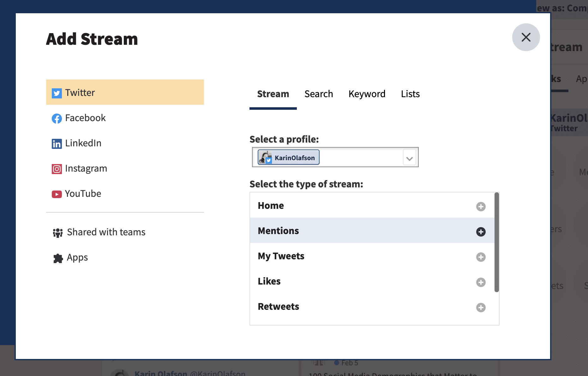Screen dimensions: 588x376
Task: Switch to the Search tab
Action: click(319, 94)
